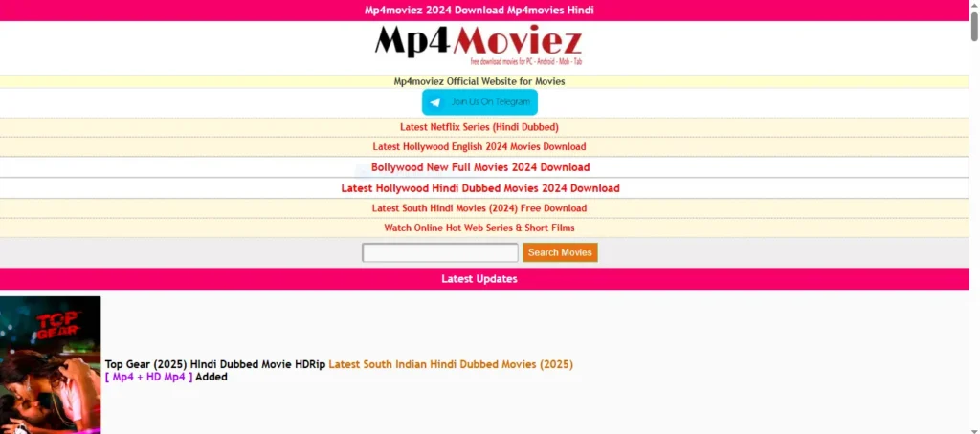980x434 pixels.
Task: Click the purple [ Mp4 + HD Mp4 ] label
Action: point(148,378)
